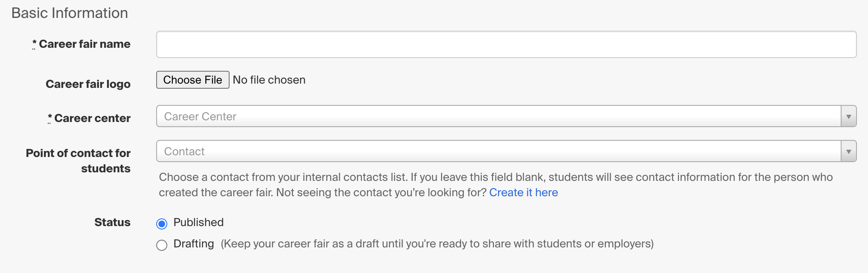This screenshot has height=273, width=868.
Task: Click the 'No file chosen' text
Action: pos(269,80)
